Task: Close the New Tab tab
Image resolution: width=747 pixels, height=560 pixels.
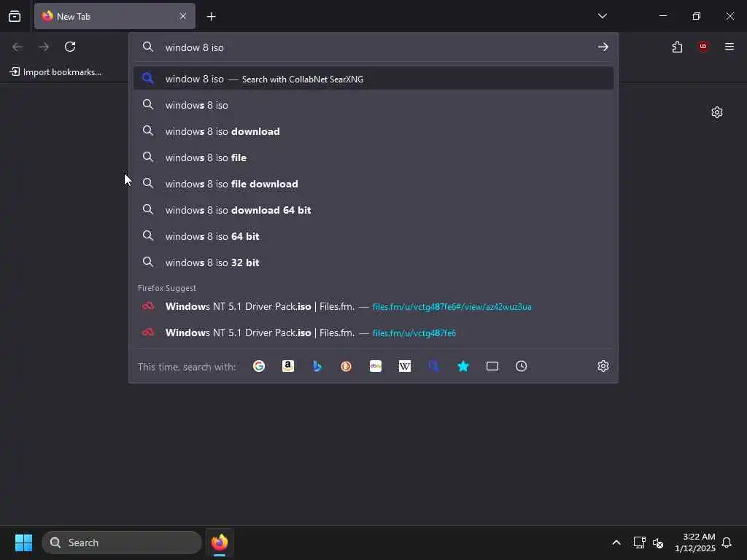Action: pos(183,16)
